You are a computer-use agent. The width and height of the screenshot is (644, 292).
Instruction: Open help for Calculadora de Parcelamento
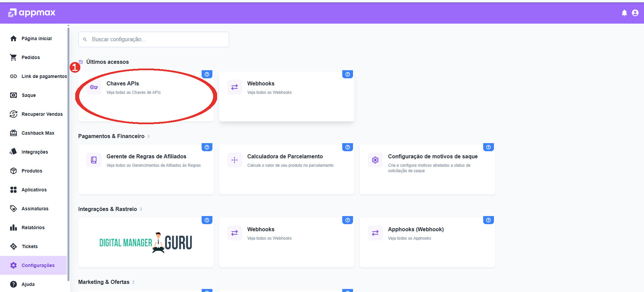pos(348,147)
